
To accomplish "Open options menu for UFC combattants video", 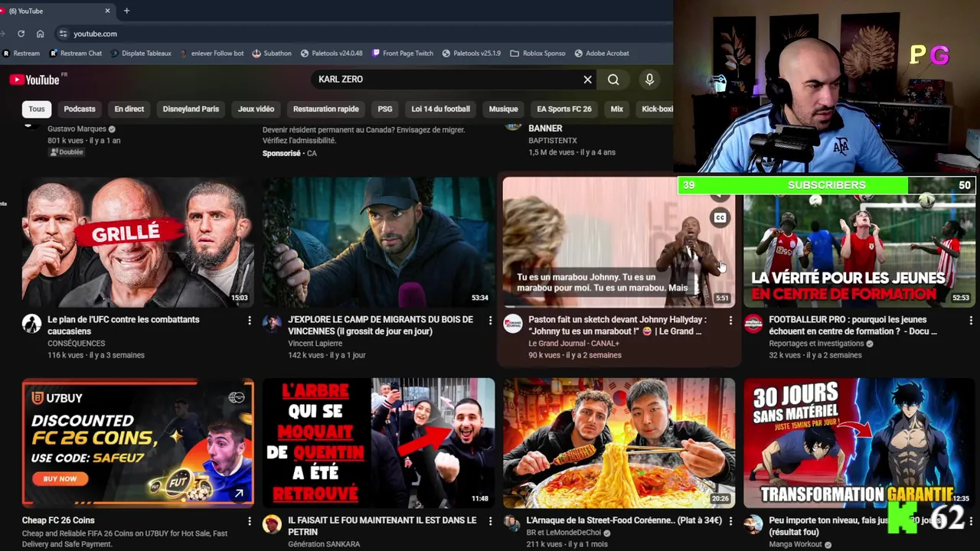I will [x=249, y=321].
